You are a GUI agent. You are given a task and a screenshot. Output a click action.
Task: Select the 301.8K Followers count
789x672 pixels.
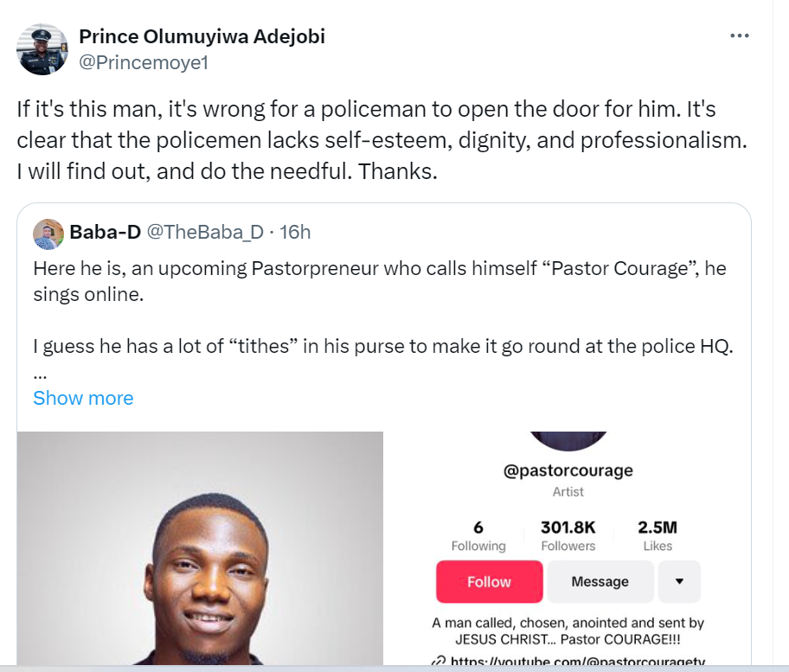(x=568, y=535)
